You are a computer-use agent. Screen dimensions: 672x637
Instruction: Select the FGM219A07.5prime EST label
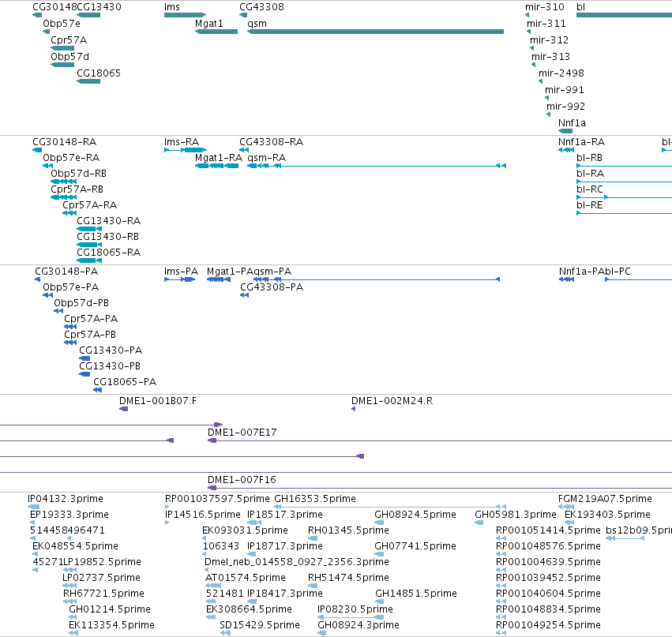(x=605, y=499)
